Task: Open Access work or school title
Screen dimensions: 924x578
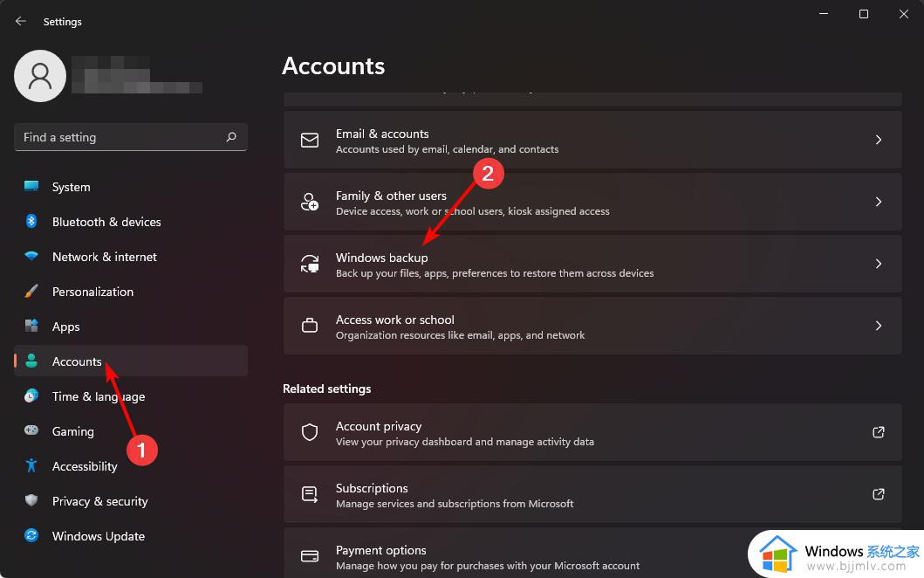Action: 395,320
